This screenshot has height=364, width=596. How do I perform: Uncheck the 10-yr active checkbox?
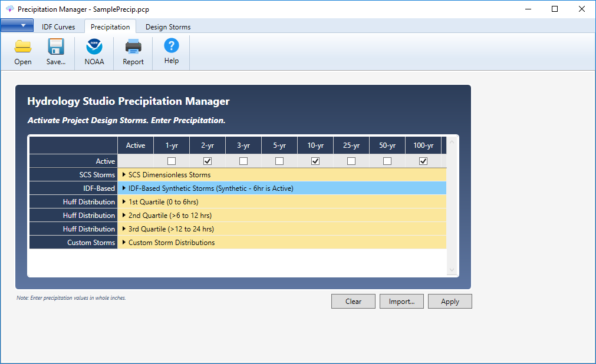point(315,161)
